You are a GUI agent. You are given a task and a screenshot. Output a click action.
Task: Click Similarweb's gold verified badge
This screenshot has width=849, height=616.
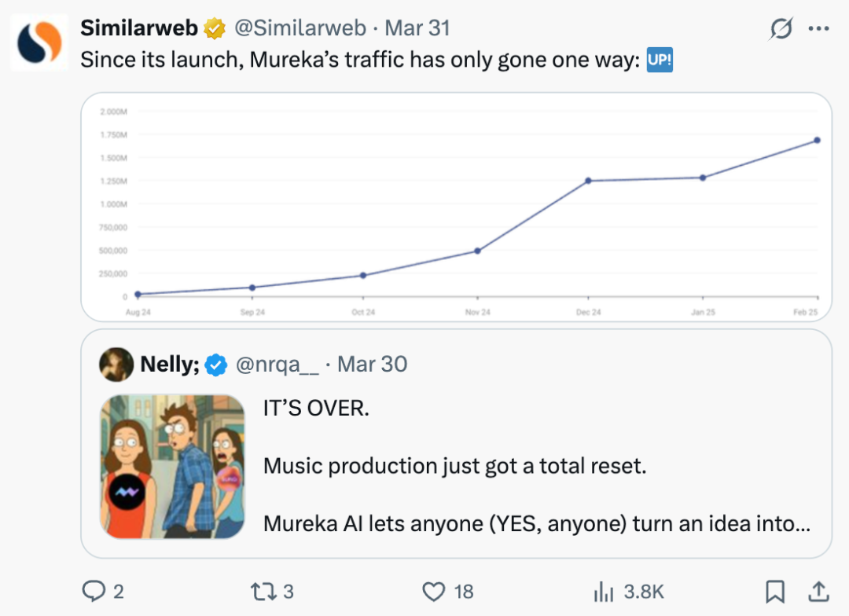tap(214, 29)
